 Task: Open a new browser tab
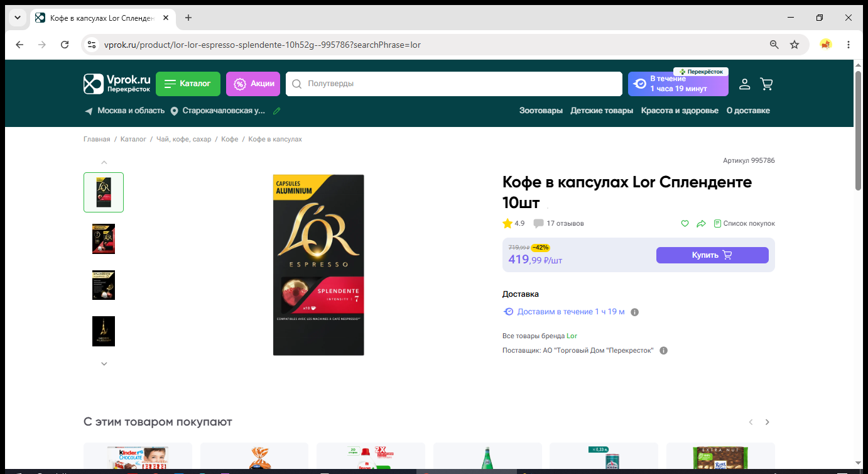pos(188,18)
